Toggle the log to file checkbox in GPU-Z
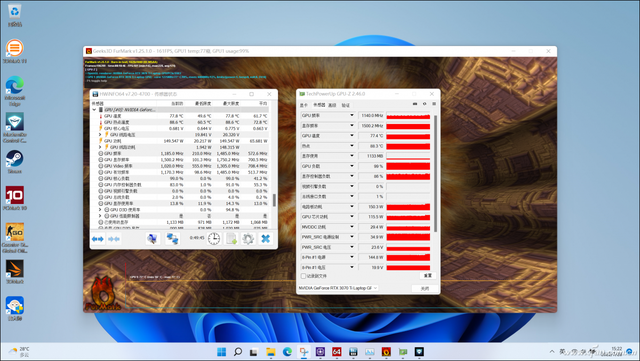This screenshot has height=361, width=640. pos(303,276)
